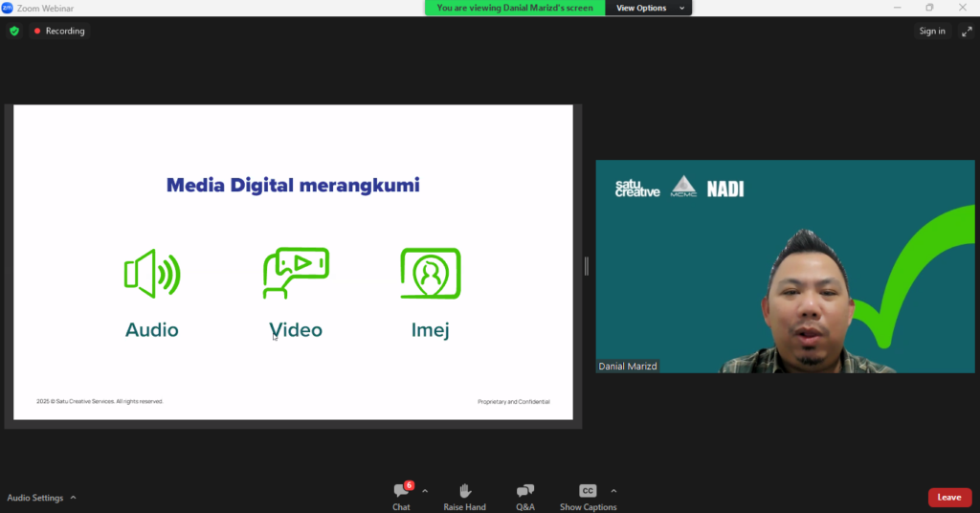
Task: Click the 'Media Digital merangkumi' heading
Action: [x=293, y=185]
